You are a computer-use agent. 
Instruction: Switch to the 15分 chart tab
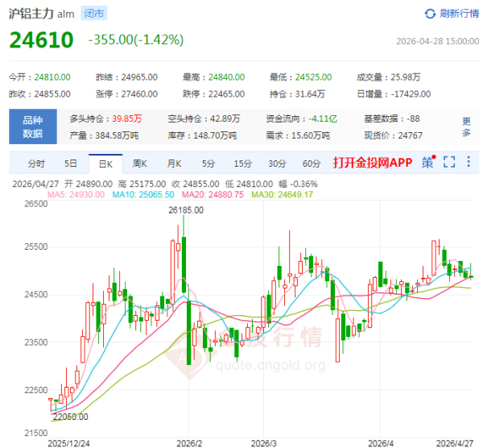pos(243,164)
